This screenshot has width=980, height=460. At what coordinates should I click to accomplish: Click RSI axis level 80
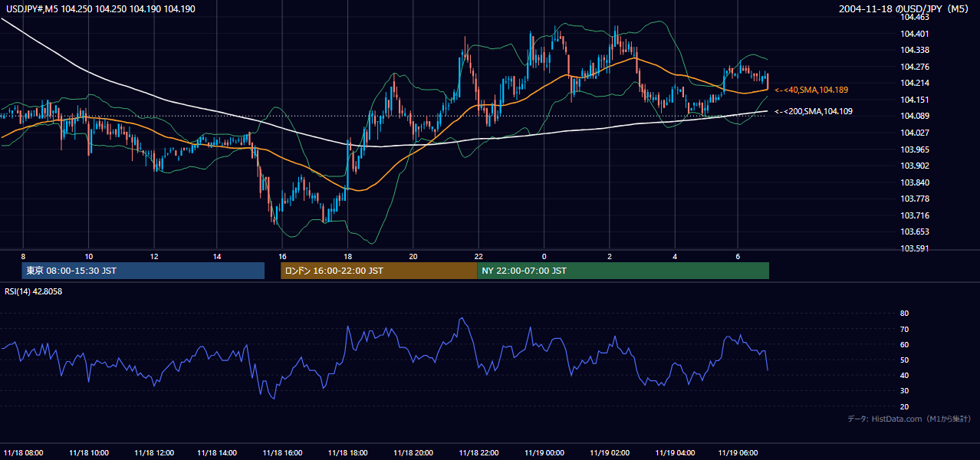pyautogui.click(x=905, y=314)
